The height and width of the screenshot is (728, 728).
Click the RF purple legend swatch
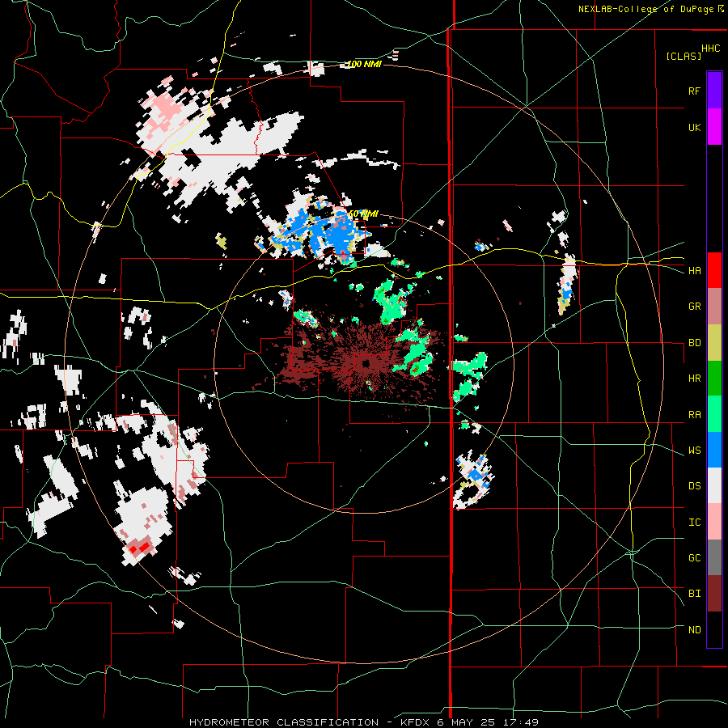click(714, 91)
